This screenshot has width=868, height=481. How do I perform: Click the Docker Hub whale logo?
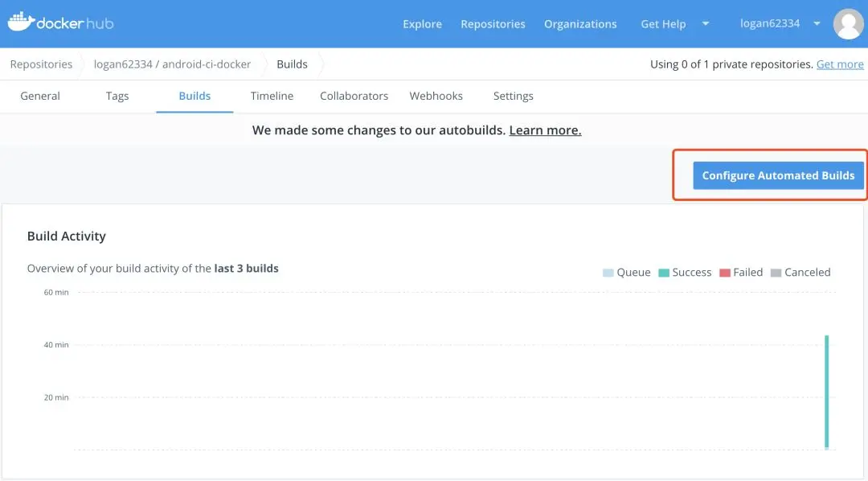[x=60, y=23]
